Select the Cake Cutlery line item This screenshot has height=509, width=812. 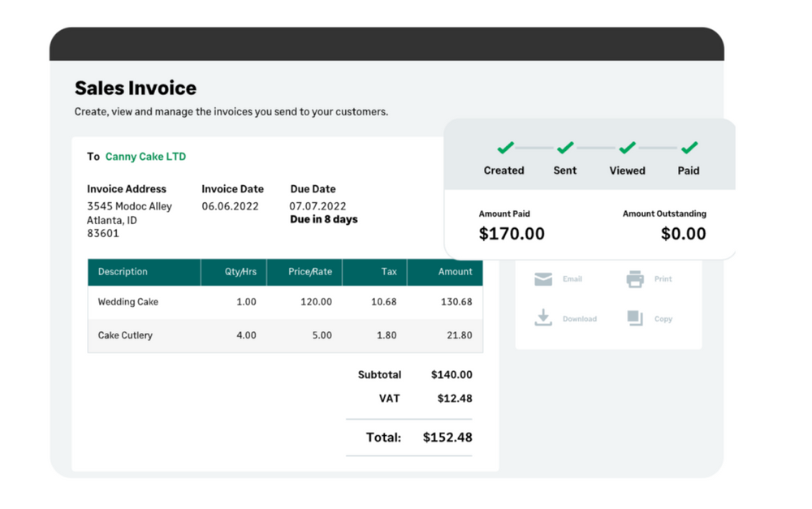125,335
